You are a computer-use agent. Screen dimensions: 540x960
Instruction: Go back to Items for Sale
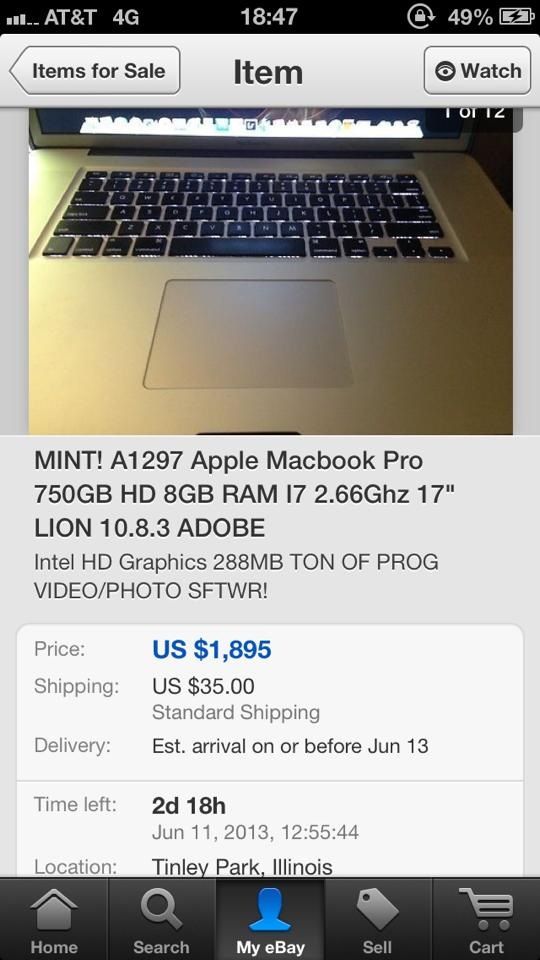(95, 70)
